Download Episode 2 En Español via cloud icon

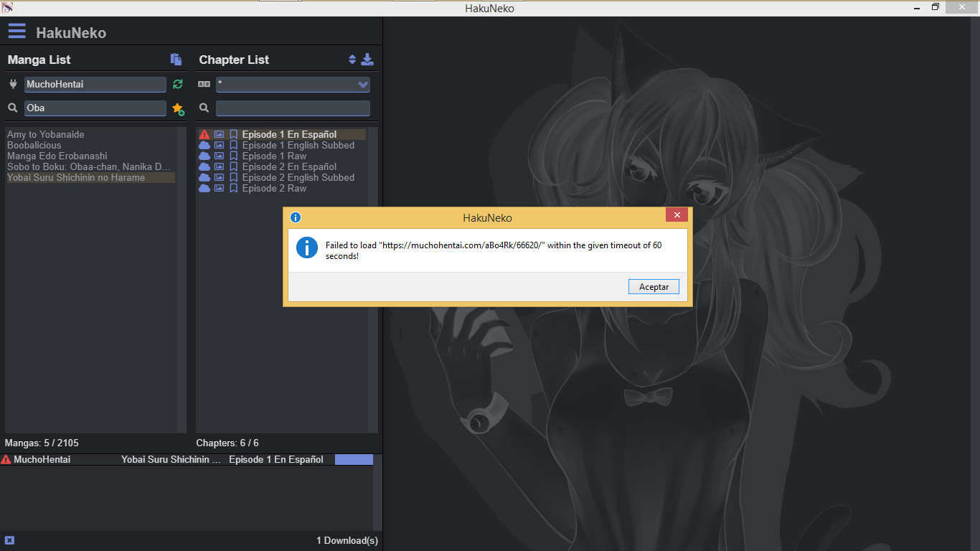pyautogui.click(x=204, y=166)
